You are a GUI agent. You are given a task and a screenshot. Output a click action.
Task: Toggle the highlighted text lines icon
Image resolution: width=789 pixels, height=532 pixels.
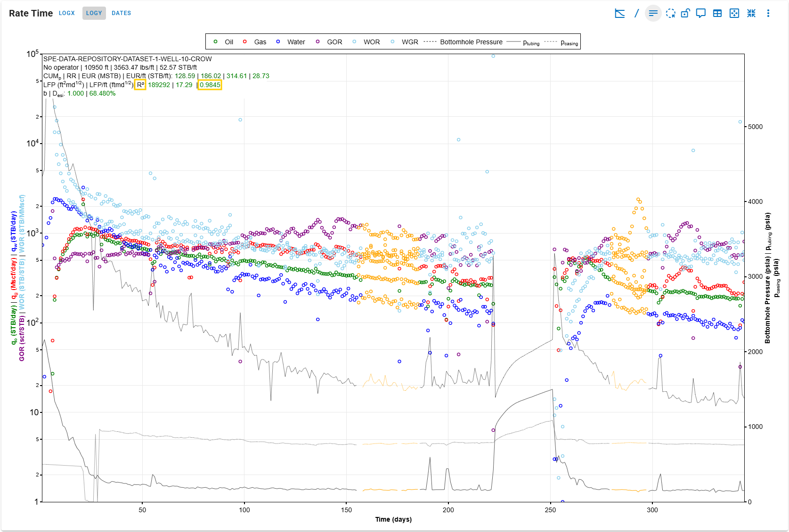tap(653, 13)
